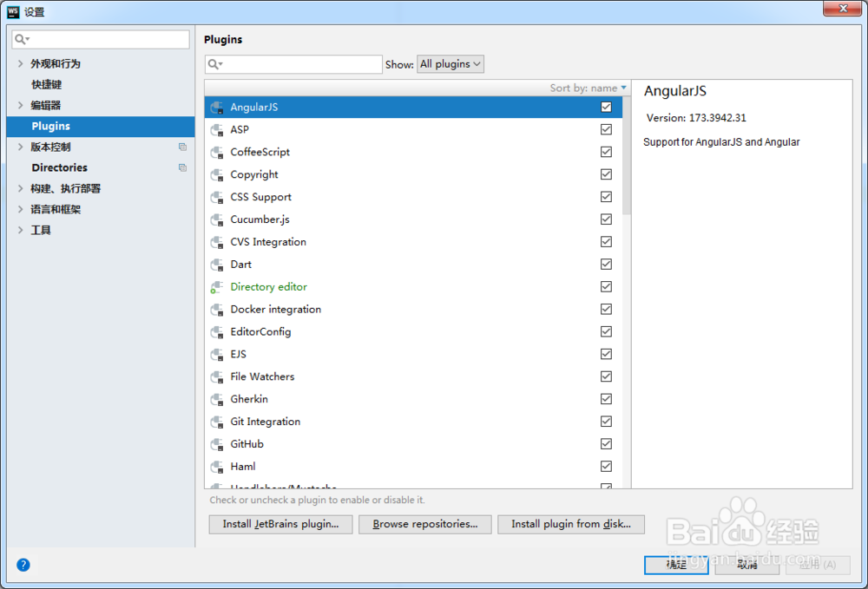Expand the 编辑器 tree node
The width and height of the screenshot is (868, 589).
tap(21, 105)
